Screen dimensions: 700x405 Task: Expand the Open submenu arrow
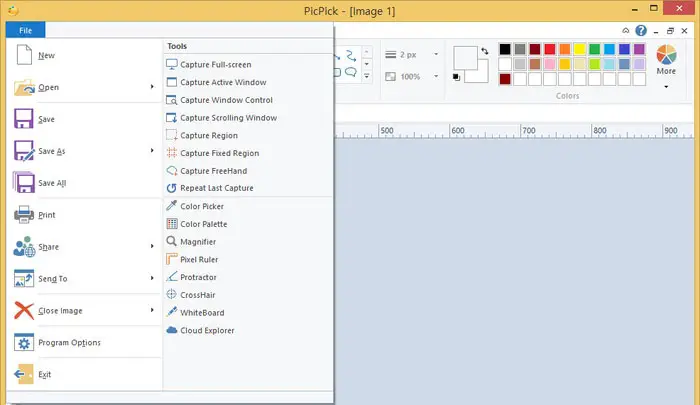[152, 87]
